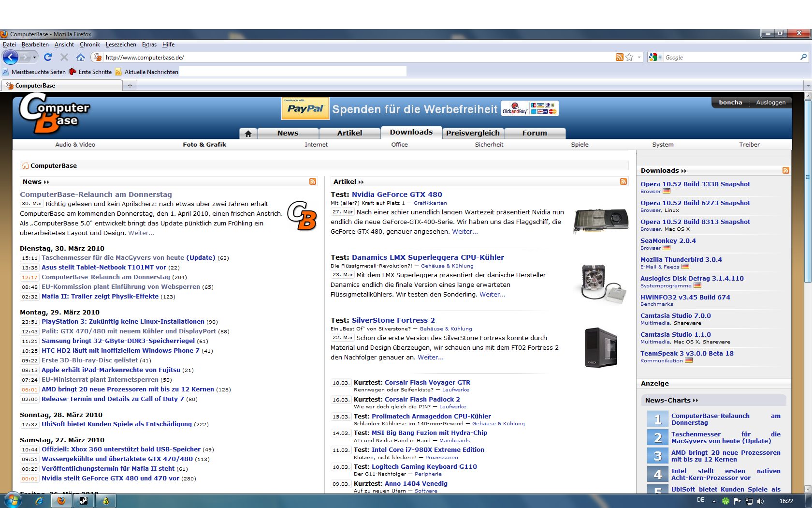Click the Artikel section RSS icon
This screenshot has height=508, width=812.
[623, 181]
